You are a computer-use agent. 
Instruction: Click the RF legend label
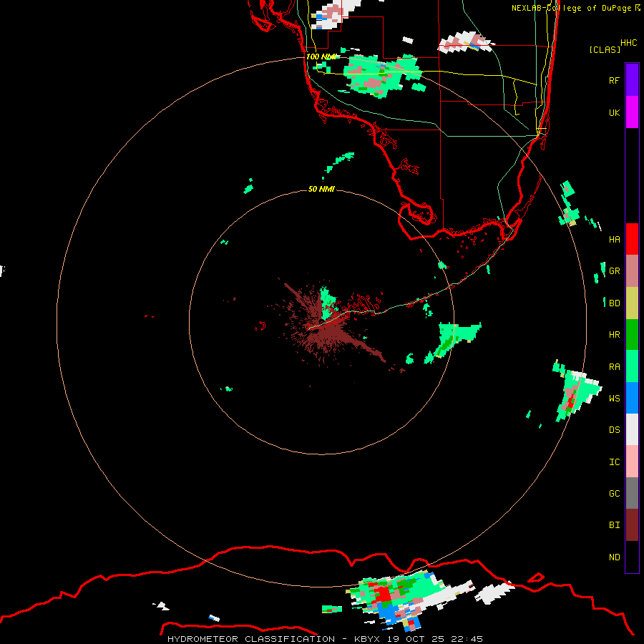click(614, 80)
